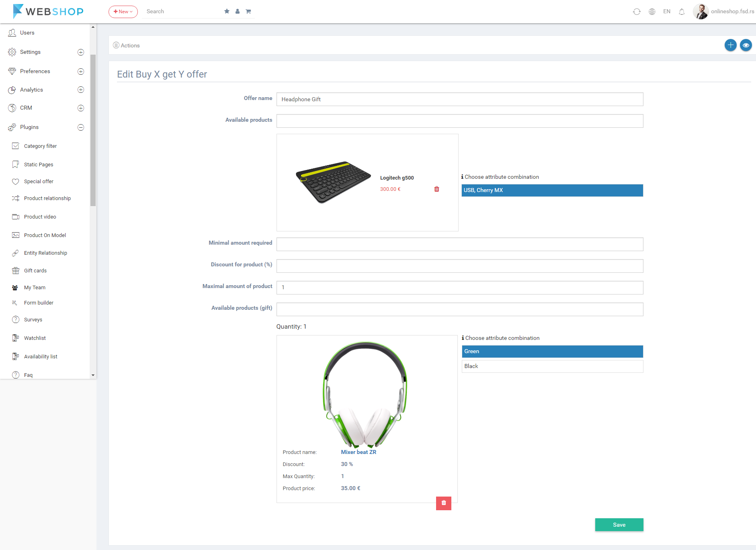The height and width of the screenshot is (550, 756).
Task: Click the Static Pages bookmark icon
Action: (16, 164)
